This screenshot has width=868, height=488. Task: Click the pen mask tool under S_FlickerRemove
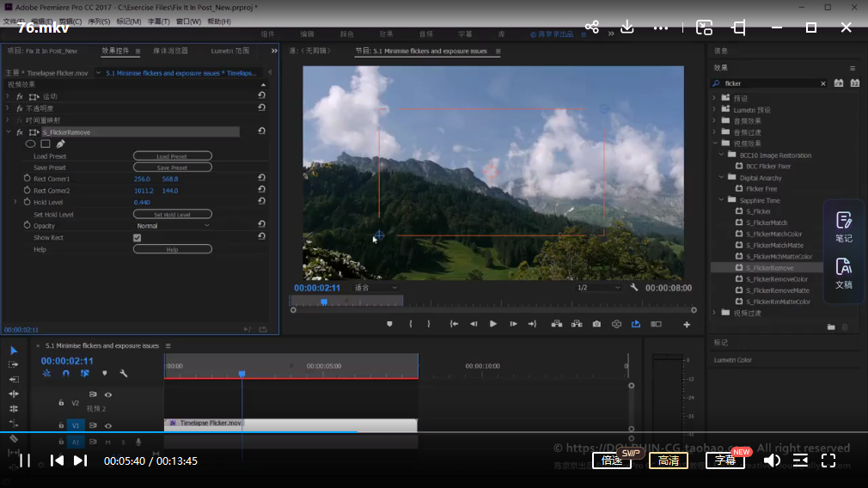click(x=60, y=143)
